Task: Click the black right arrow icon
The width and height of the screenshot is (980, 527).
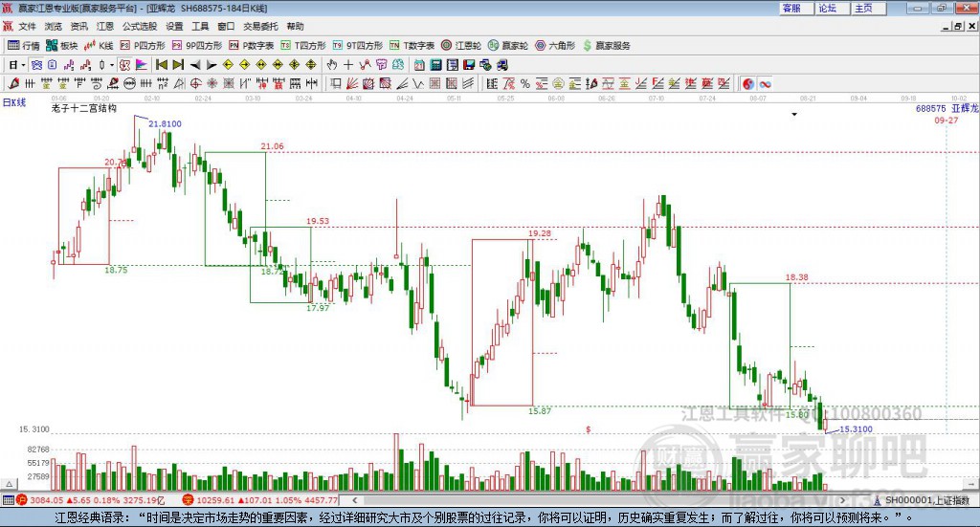Action: (212, 65)
